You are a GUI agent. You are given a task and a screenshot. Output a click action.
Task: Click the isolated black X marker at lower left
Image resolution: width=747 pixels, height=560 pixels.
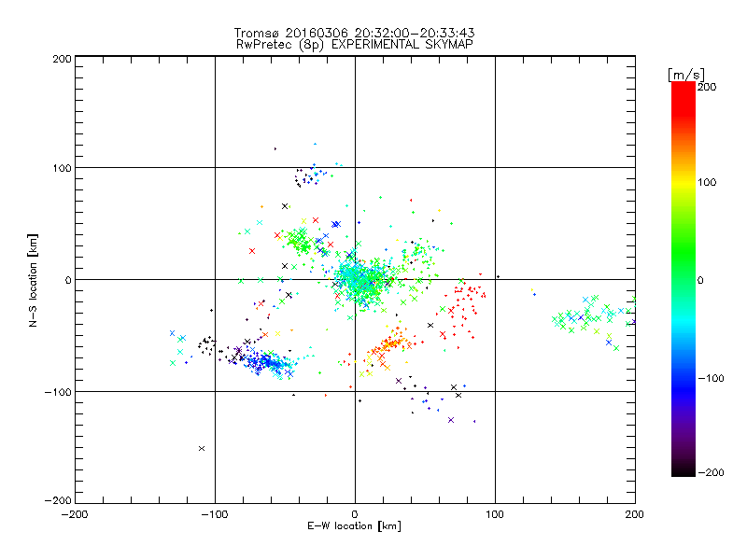pyautogui.click(x=202, y=449)
